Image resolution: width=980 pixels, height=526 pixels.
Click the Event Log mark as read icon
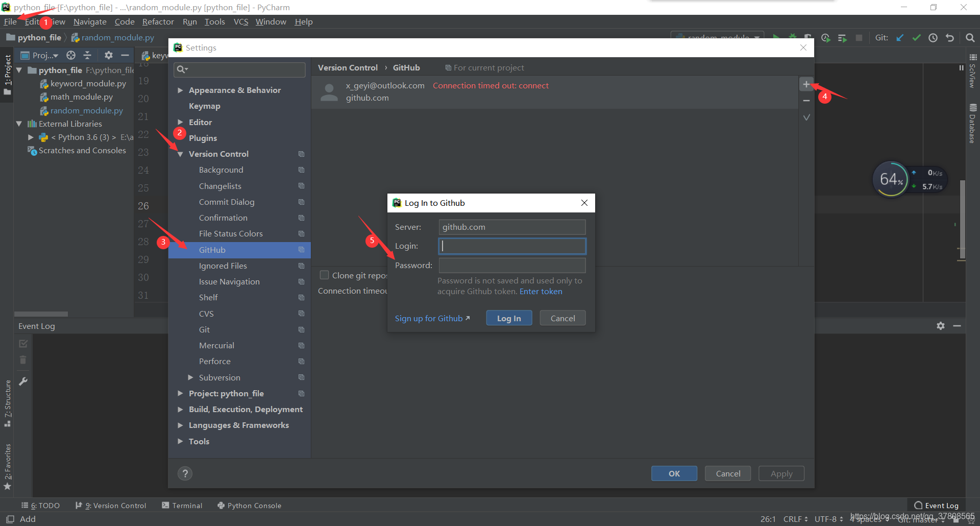click(x=23, y=344)
